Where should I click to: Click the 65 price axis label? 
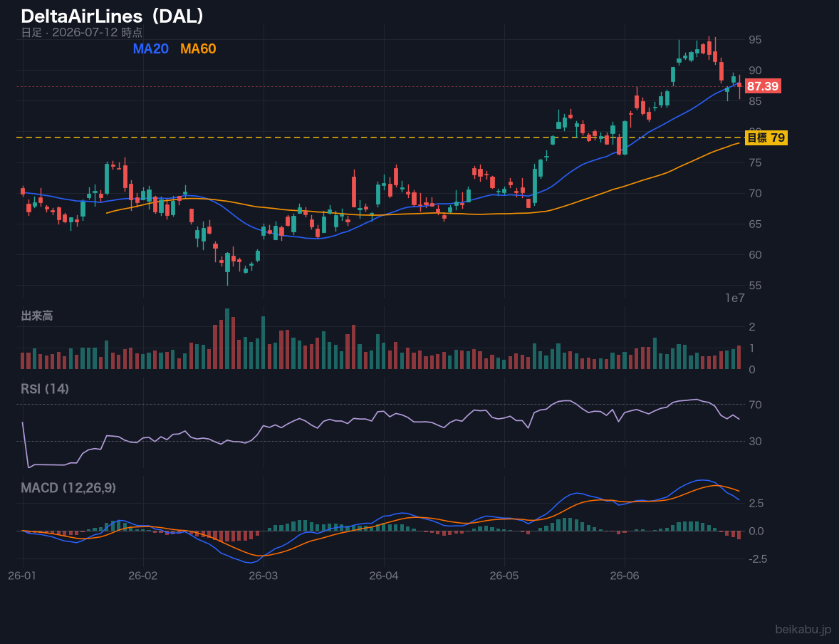click(755, 224)
